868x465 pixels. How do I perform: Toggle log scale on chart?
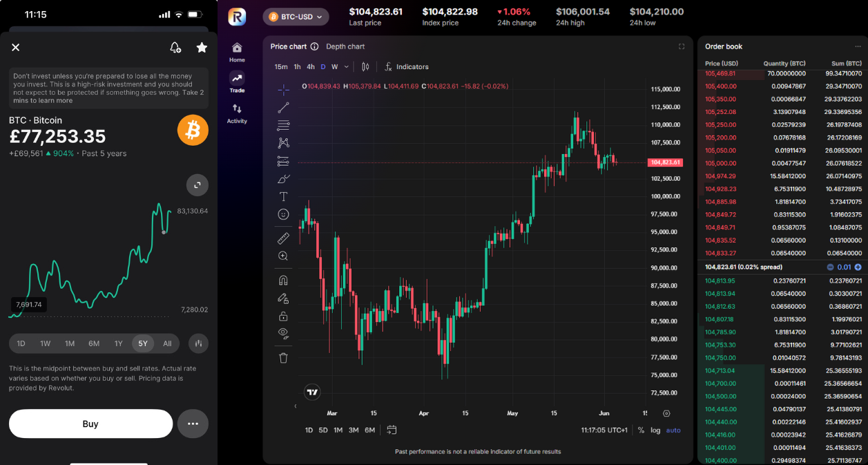point(655,430)
